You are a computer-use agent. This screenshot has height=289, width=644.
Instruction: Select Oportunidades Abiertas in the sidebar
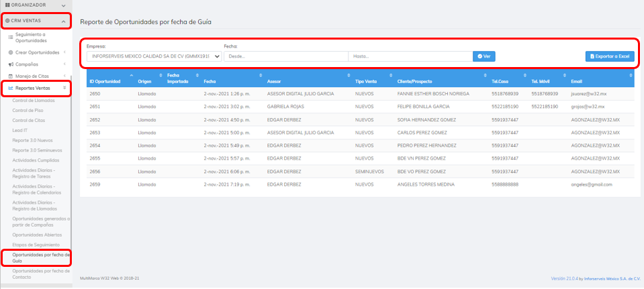(37, 235)
